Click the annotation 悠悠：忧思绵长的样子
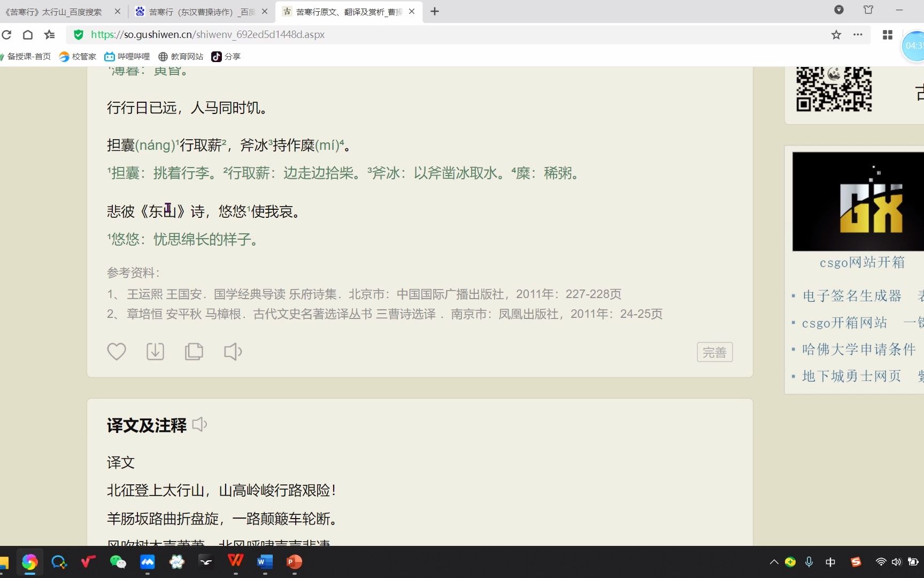This screenshot has height=578, width=924. [x=183, y=239]
